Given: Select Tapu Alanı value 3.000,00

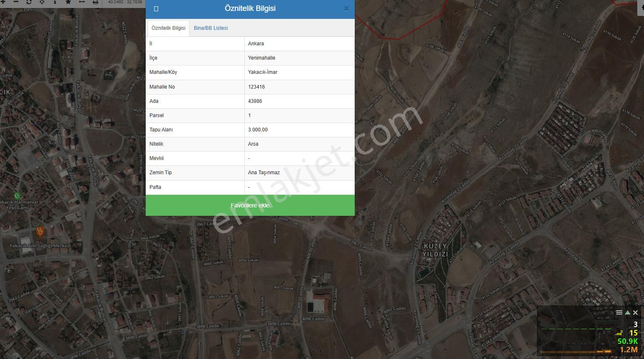Looking at the screenshot, I should (299, 130).
